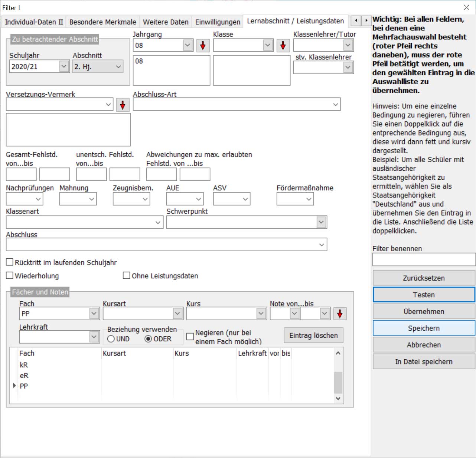This screenshot has width=476, height=458.
Task: Open the Abschnitt dropdown
Action: (118, 67)
